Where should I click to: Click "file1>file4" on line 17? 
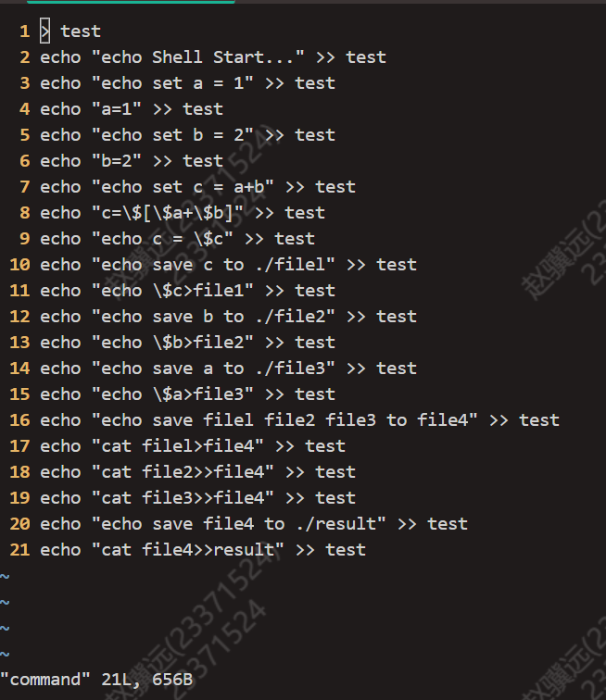click(198, 445)
